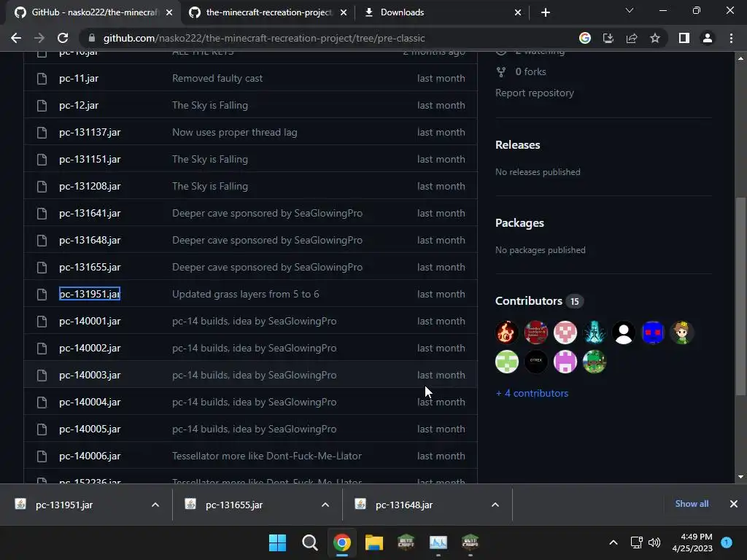Click the jar file icon of pc-131951.jar download
747x560 pixels.
[x=20, y=504]
